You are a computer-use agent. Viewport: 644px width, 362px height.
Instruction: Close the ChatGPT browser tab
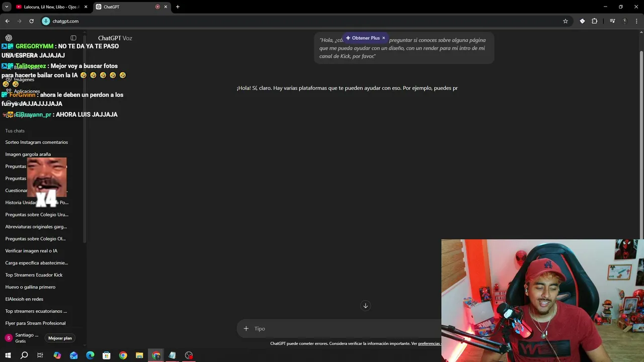coord(166,7)
